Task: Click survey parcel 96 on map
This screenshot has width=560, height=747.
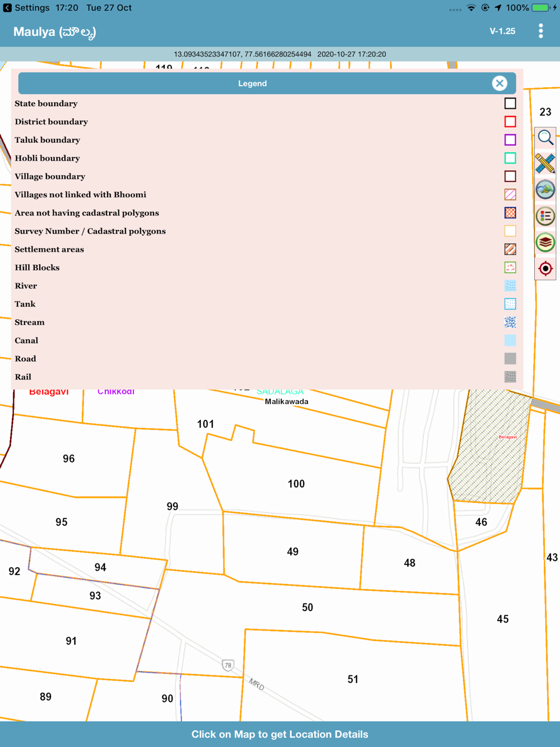Action: pos(69,459)
